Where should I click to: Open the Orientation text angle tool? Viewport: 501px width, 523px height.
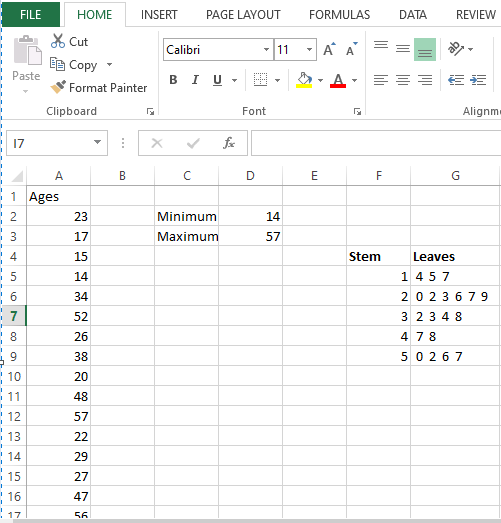pos(456,49)
